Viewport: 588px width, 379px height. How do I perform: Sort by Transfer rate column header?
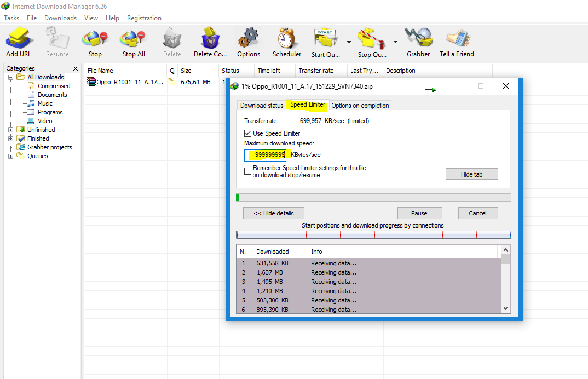click(321, 71)
